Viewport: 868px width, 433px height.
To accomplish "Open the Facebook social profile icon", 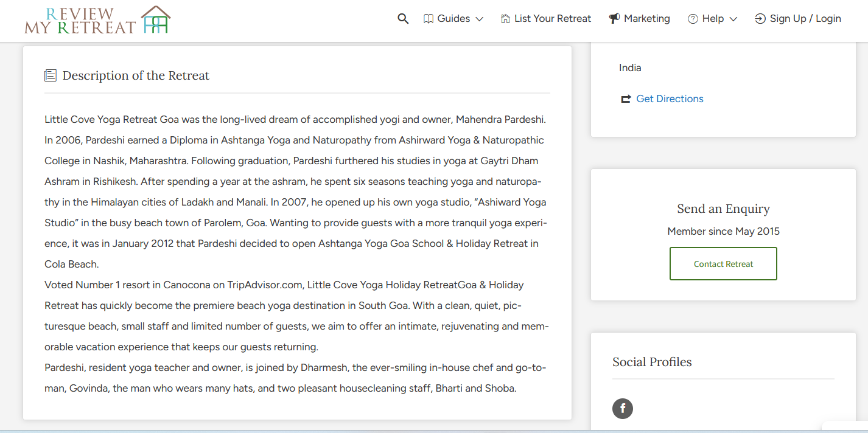I will 623,408.
